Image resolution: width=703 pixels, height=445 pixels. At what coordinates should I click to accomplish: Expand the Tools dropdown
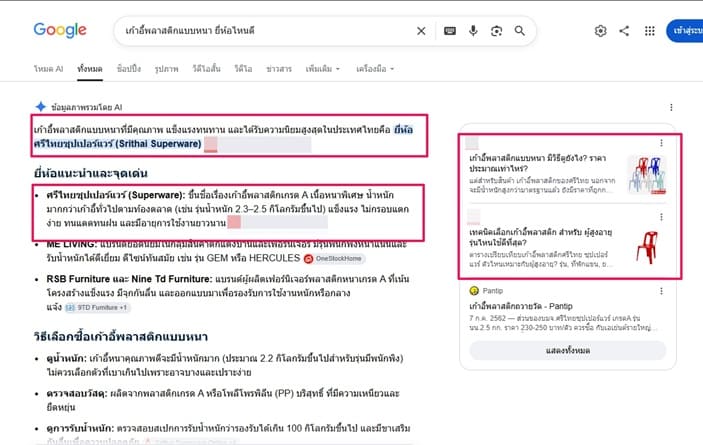375,69
